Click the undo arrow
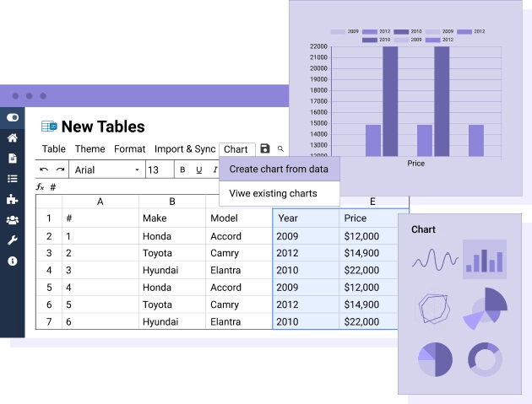This screenshot has width=532, height=404. click(x=44, y=170)
